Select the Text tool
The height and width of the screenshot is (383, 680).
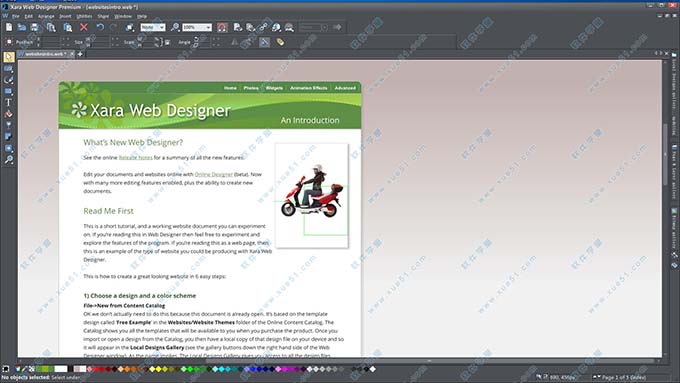[x=9, y=102]
